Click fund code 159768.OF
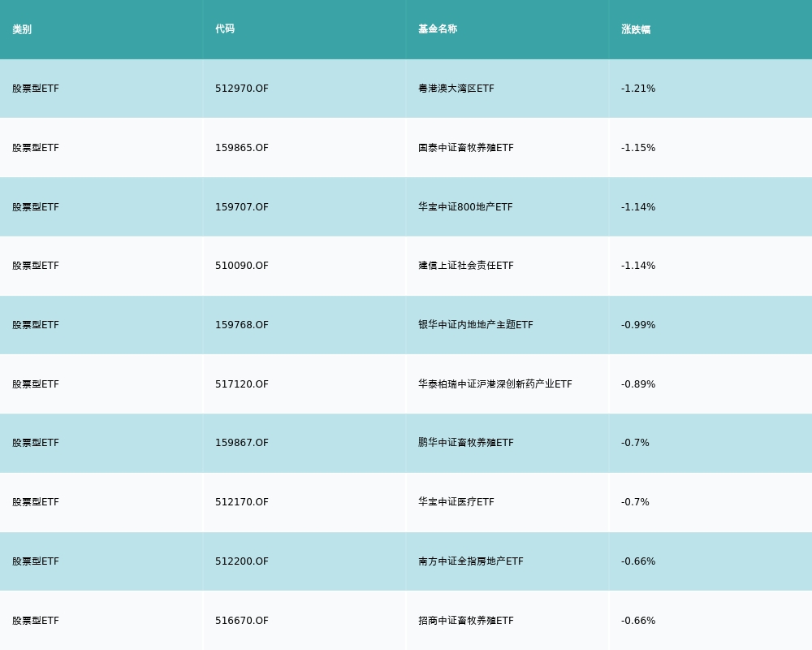 242,325
